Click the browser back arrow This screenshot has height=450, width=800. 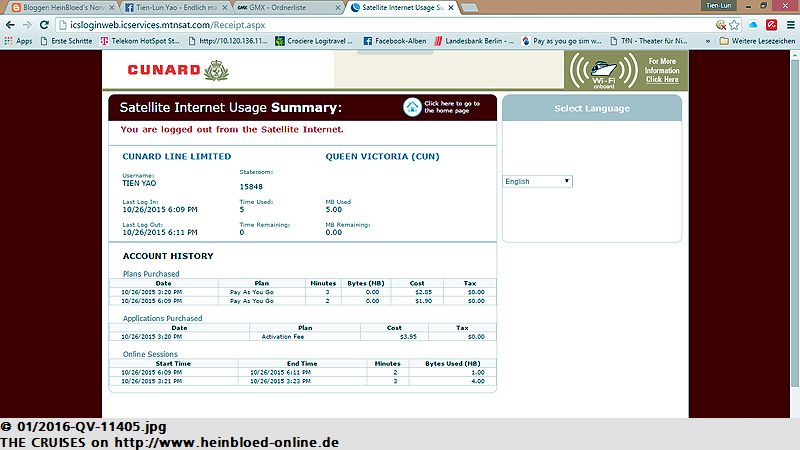10,25
